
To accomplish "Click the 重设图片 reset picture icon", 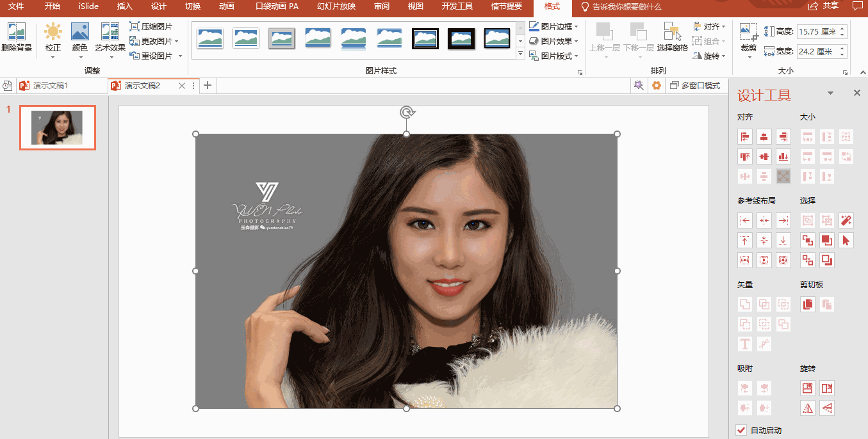I will point(152,54).
